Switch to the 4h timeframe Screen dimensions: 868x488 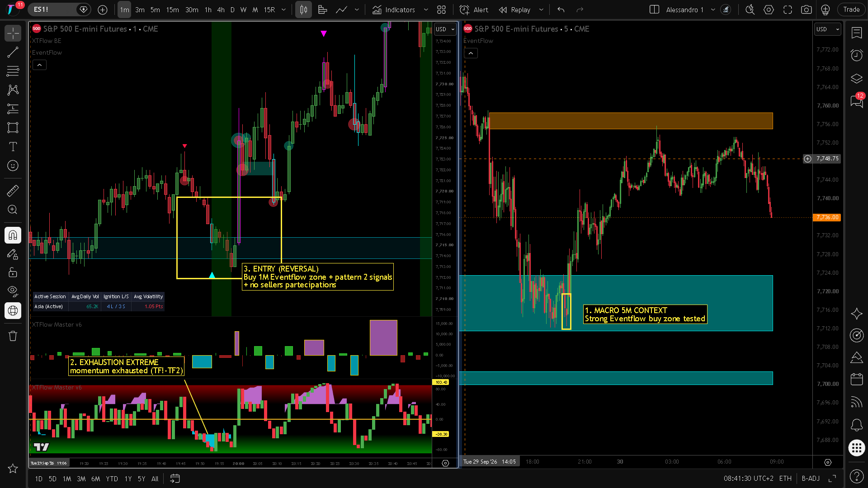click(x=221, y=9)
